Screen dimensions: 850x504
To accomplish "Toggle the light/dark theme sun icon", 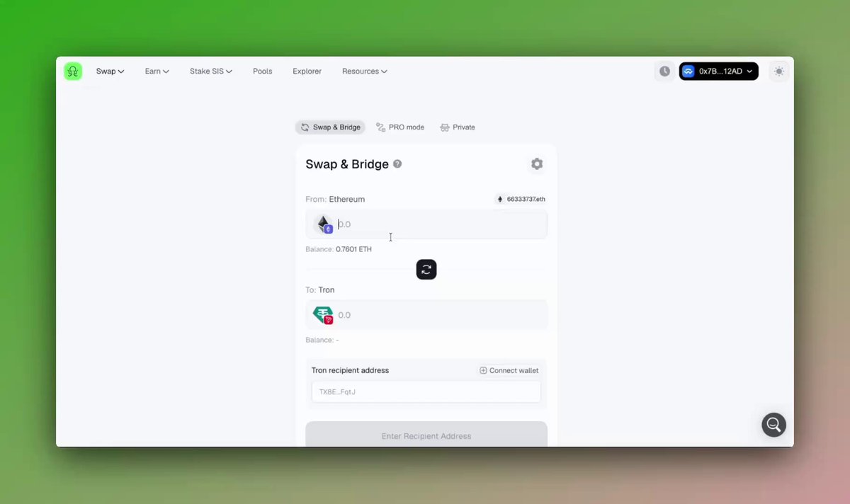I will [x=779, y=71].
